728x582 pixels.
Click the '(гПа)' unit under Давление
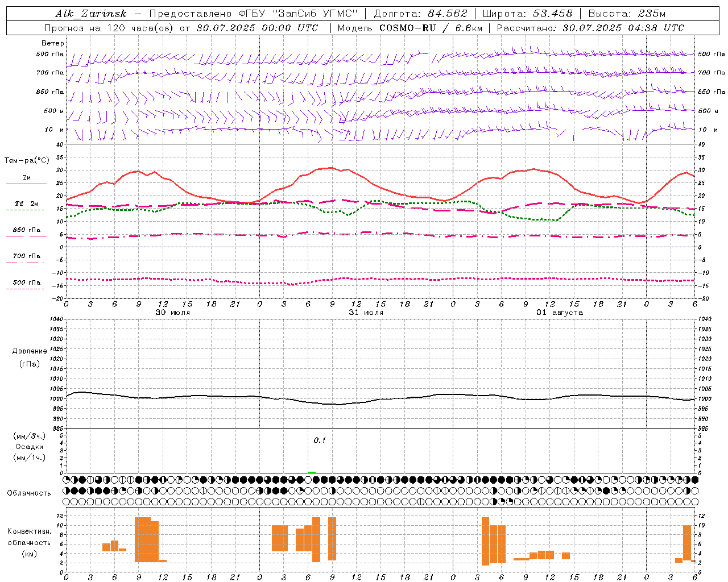[30, 364]
